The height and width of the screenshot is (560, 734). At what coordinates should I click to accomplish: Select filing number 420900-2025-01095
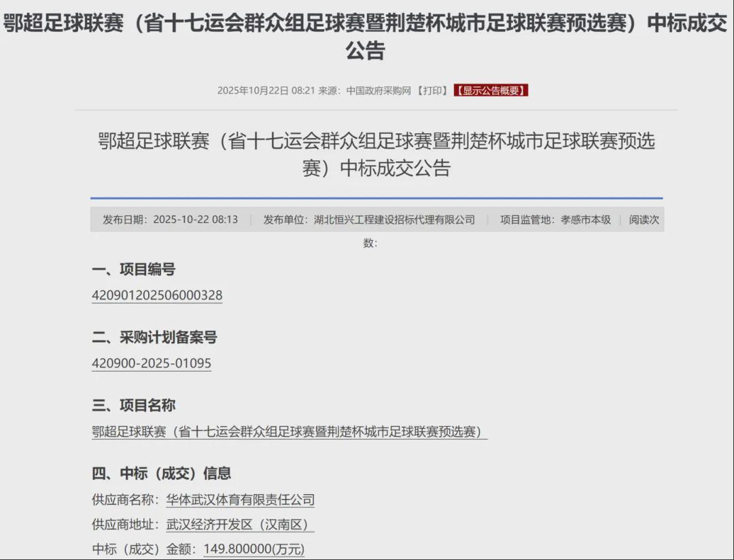152,364
